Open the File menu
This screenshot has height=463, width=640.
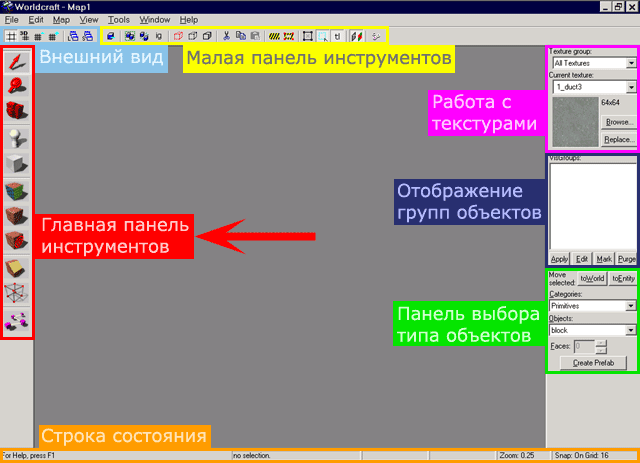pyautogui.click(x=11, y=20)
